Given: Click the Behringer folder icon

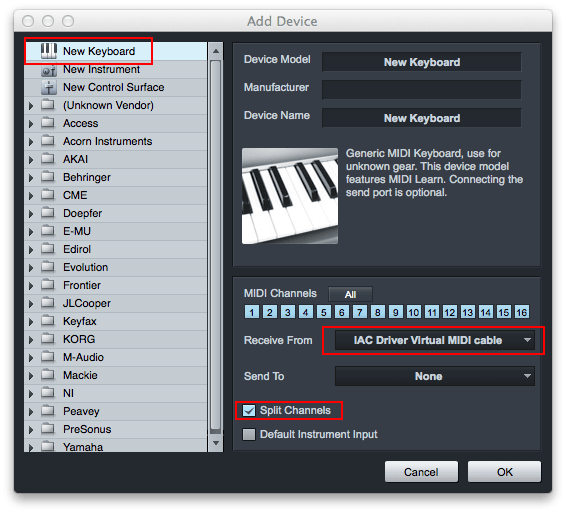Looking at the screenshot, I should point(47,177).
